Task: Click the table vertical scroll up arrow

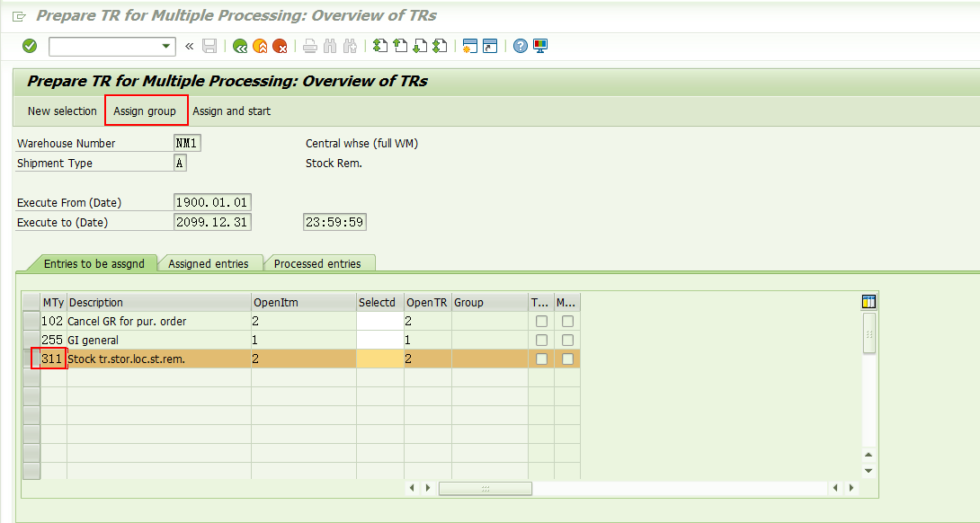Action: [869, 455]
